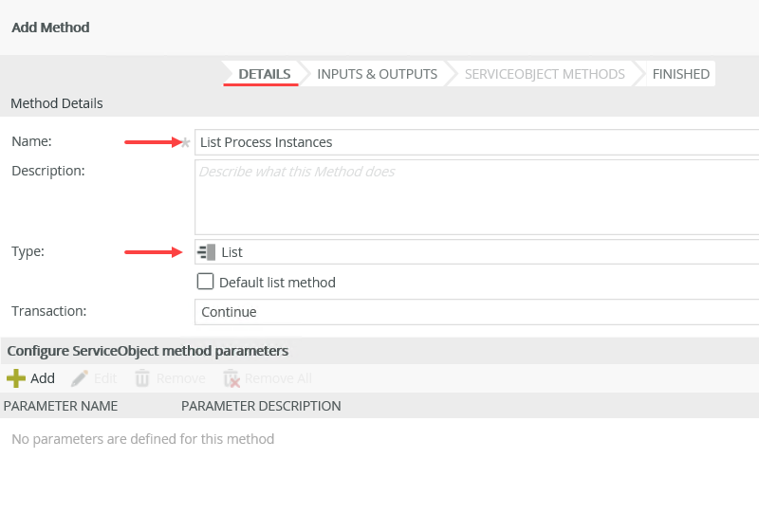Screen dimensions: 759x532
Task: Click the green plus Add icon
Action: point(16,378)
